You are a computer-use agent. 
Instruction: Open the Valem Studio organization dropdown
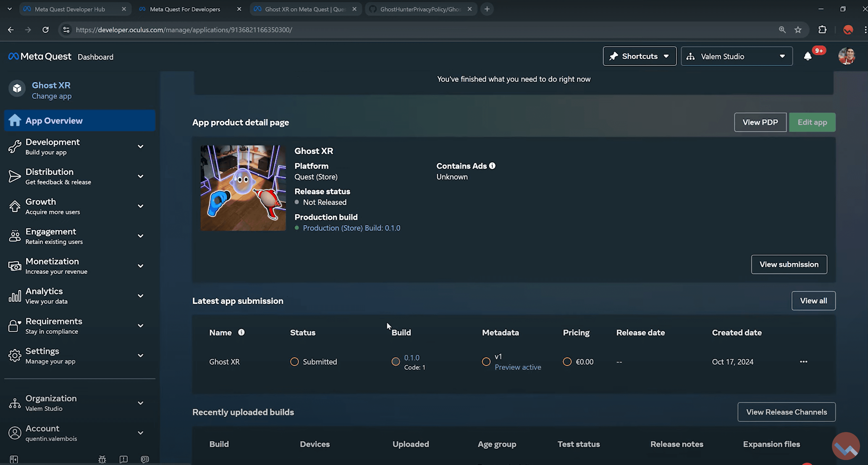tap(737, 56)
